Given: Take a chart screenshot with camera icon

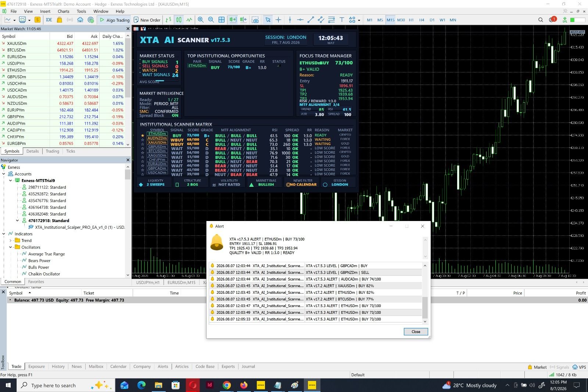Looking at the screenshot, I should point(255,20).
